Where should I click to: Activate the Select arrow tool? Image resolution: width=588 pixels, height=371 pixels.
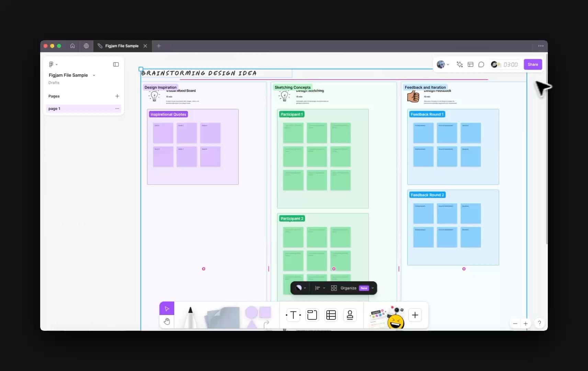(167, 308)
